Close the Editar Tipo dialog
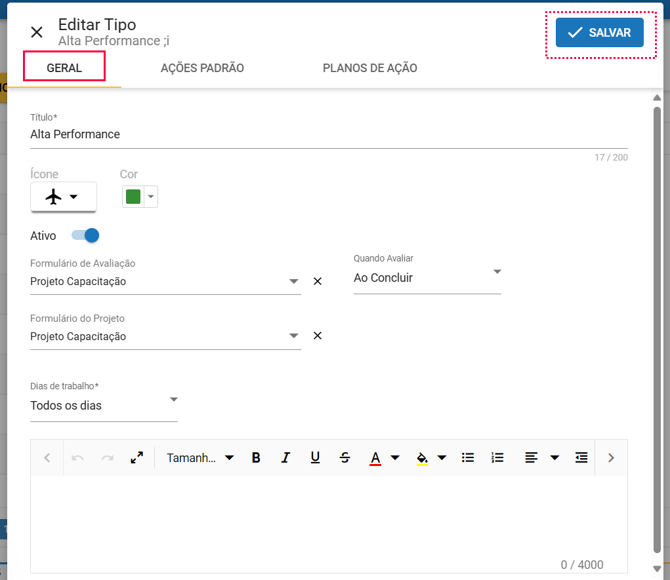Viewport: 670px width, 580px height. (x=37, y=32)
